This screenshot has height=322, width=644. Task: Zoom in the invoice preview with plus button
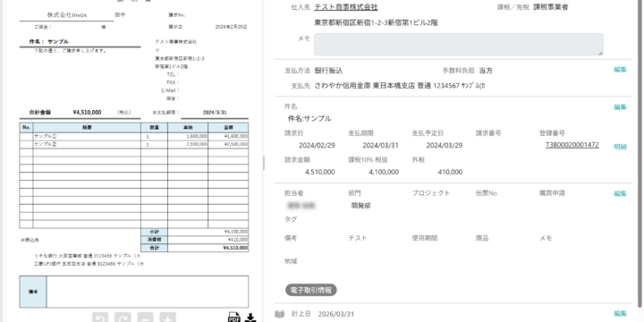pos(168,318)
